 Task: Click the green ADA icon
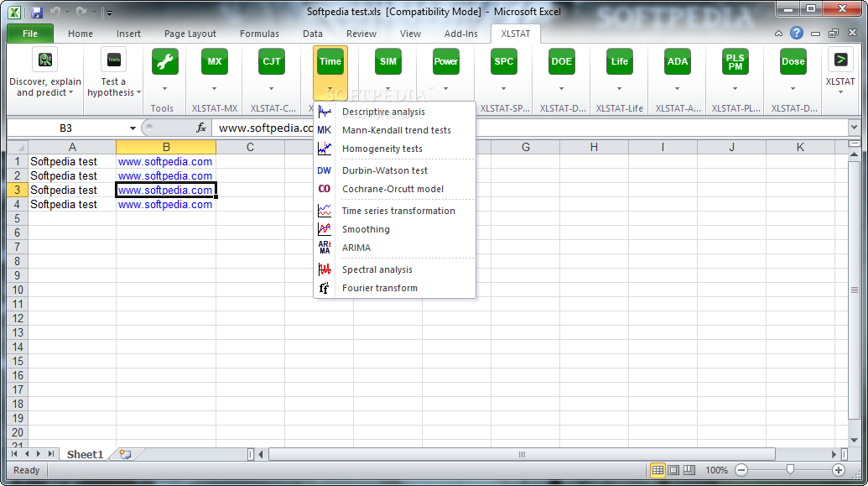677,61
